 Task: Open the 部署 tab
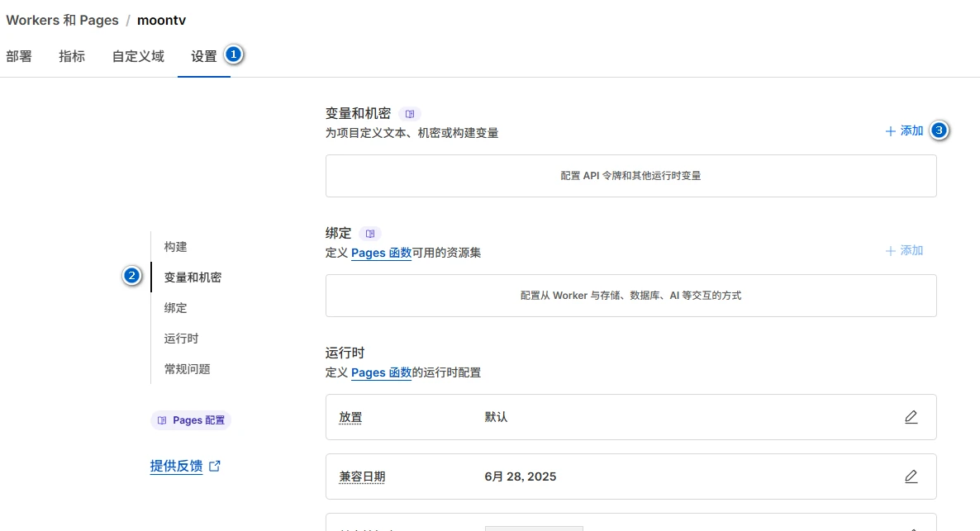click(x=19, y=57)
